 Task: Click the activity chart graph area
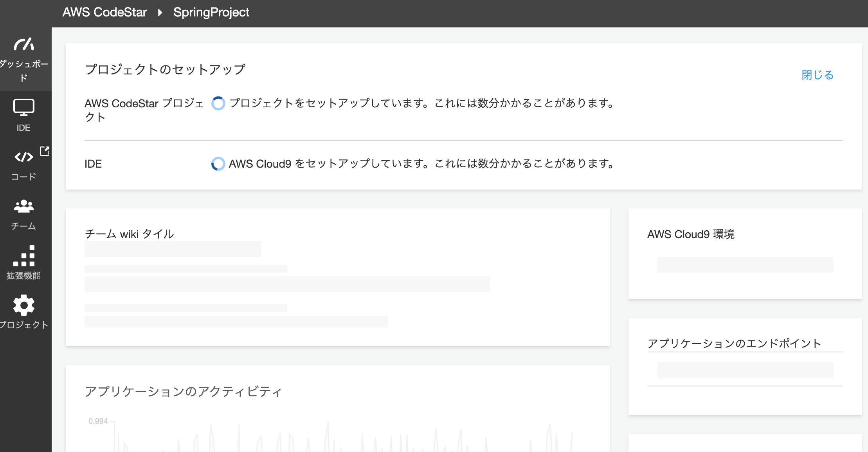pos(344,436)
